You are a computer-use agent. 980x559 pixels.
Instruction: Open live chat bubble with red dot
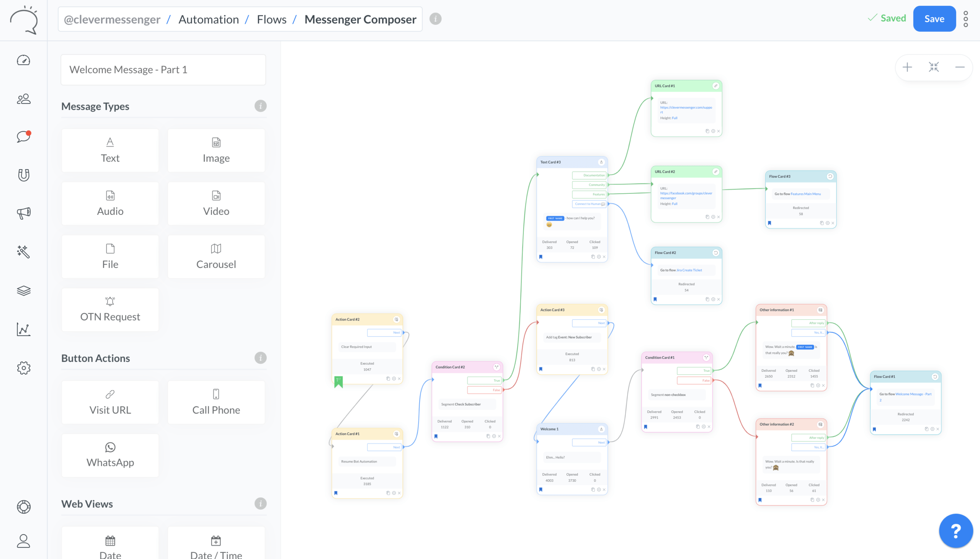tap(23, 137)
